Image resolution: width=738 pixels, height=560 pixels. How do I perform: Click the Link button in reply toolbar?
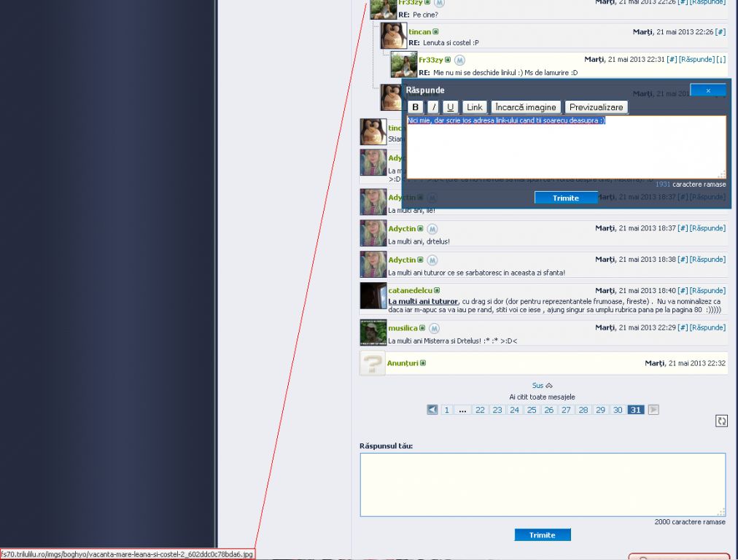pos(474,107)
